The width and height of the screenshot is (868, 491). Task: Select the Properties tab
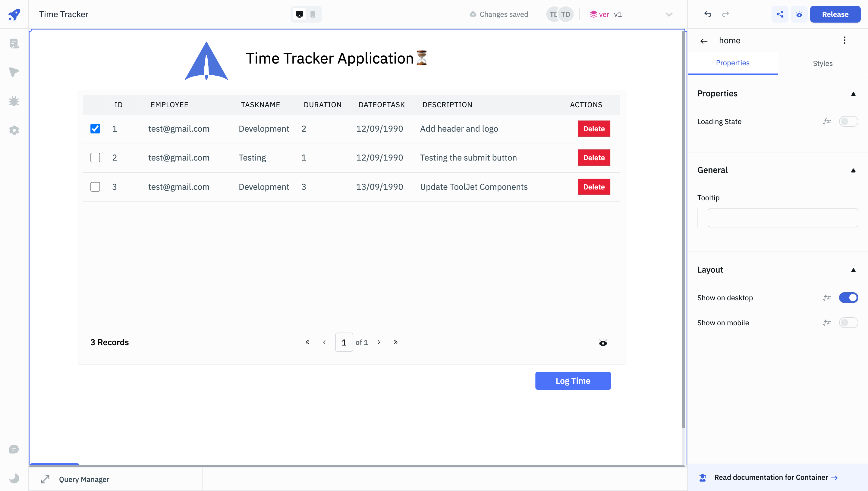(x=732, y=63)
